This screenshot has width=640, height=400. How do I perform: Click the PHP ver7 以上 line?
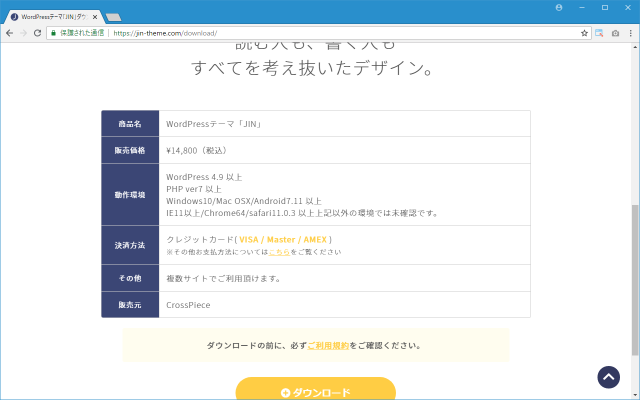(193, 189)
